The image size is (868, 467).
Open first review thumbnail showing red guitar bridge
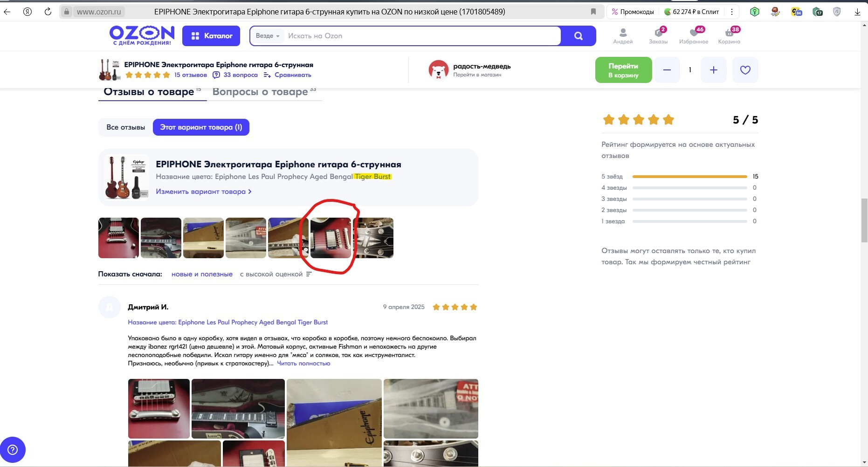(x=118, y=238)
